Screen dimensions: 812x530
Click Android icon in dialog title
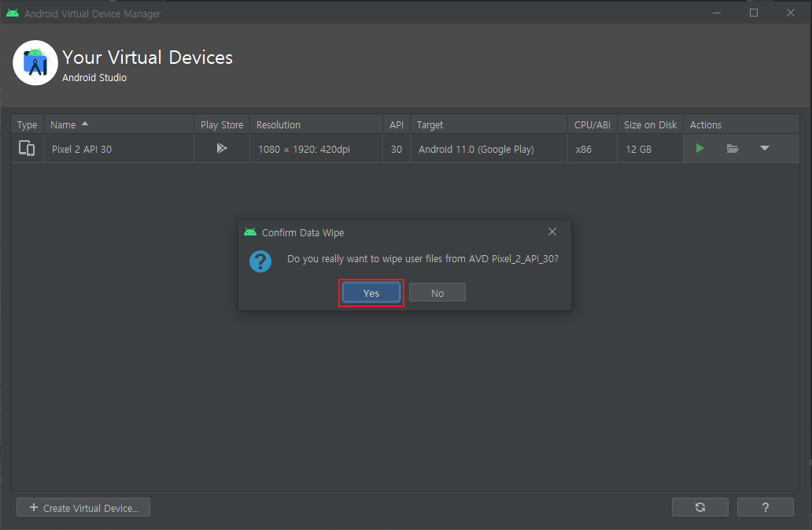pyautogui.click(x=250, y=232)
